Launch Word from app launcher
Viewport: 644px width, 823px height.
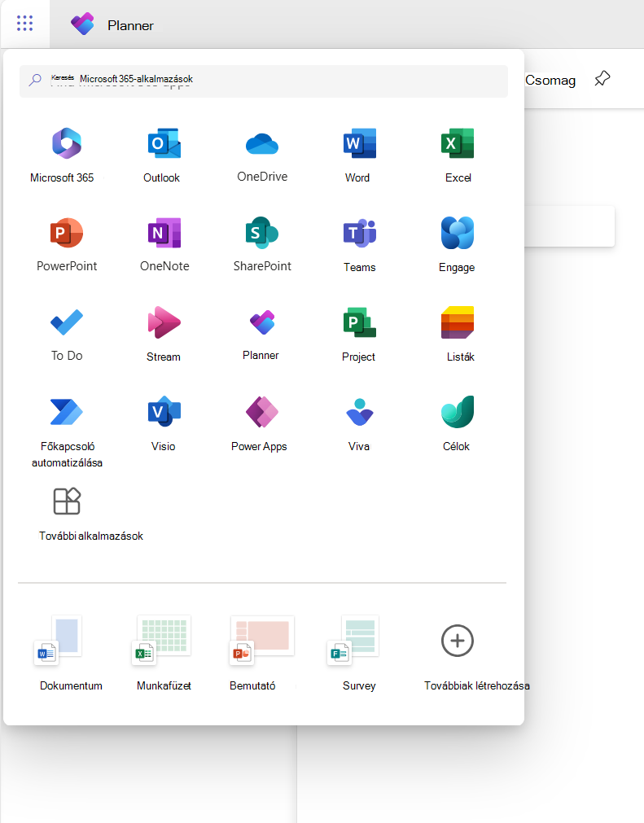click(359, 155)
